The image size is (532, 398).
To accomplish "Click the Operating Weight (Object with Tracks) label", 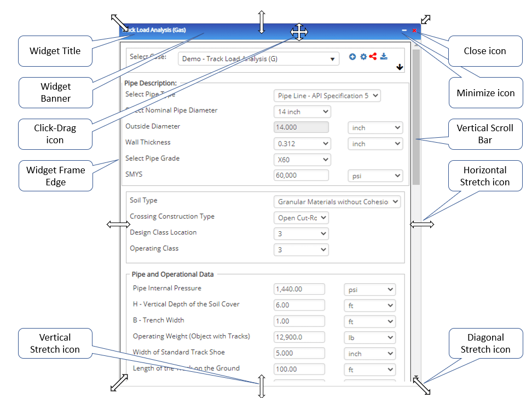I will coord(192,336).
